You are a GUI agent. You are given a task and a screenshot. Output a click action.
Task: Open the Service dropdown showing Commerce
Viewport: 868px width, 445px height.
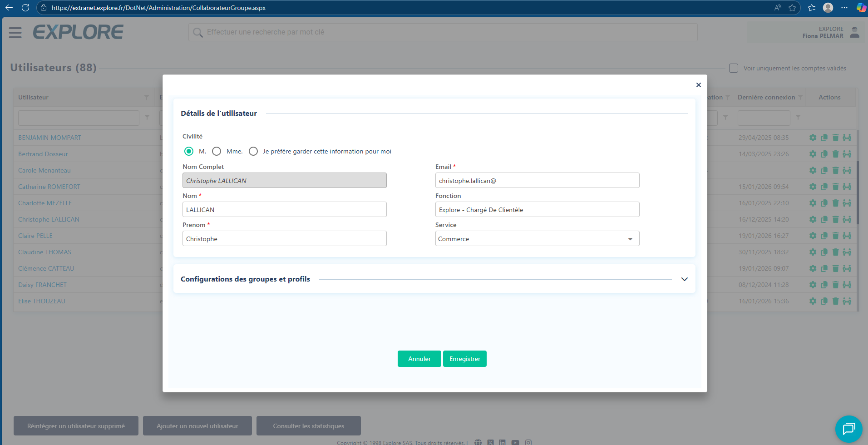click(537, 238)
